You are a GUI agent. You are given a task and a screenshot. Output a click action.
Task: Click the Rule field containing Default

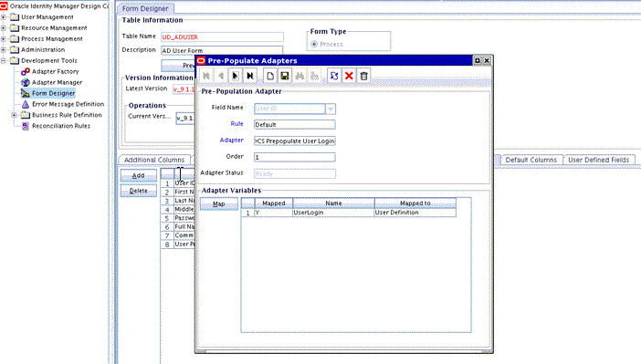pos(294,125)
